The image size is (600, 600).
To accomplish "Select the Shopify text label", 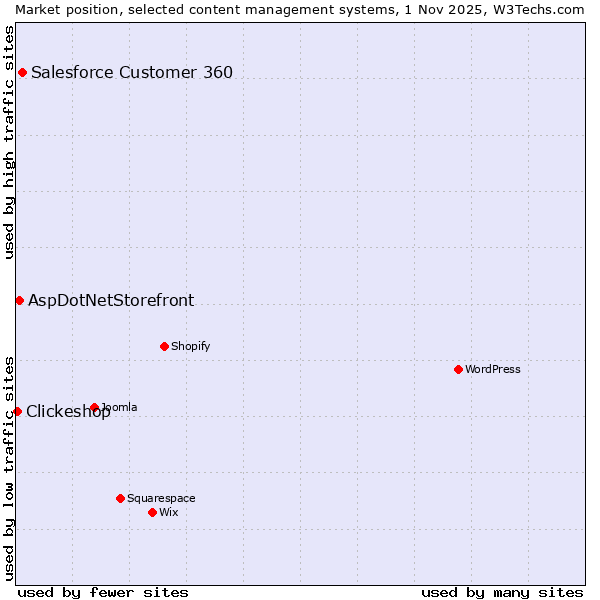I will [190, 346].
